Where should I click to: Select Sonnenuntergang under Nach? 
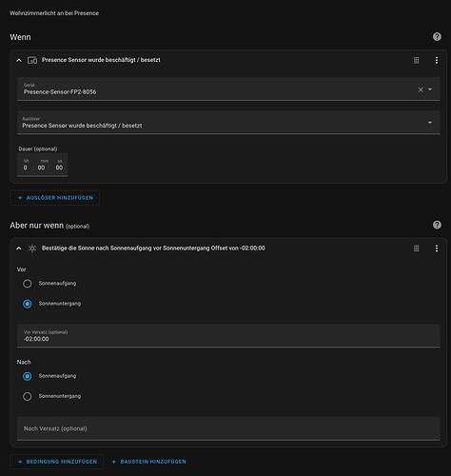tap(28, 396)
